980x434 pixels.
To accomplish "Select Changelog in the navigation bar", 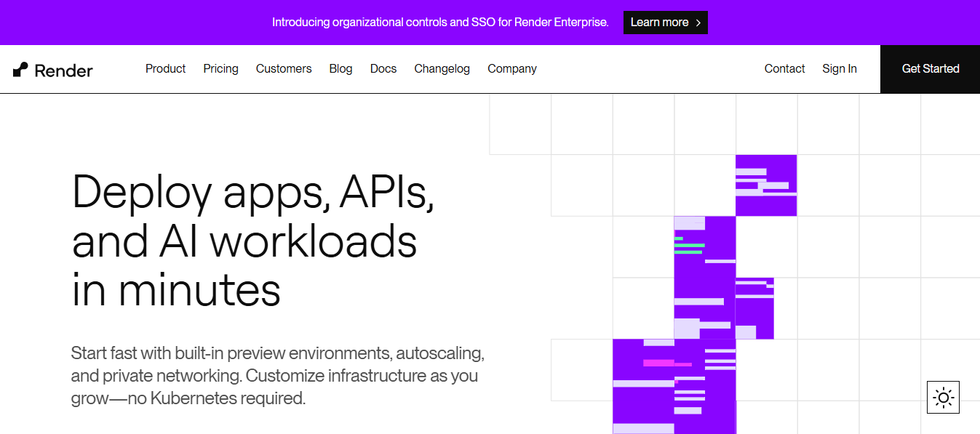I will point(442,69).
